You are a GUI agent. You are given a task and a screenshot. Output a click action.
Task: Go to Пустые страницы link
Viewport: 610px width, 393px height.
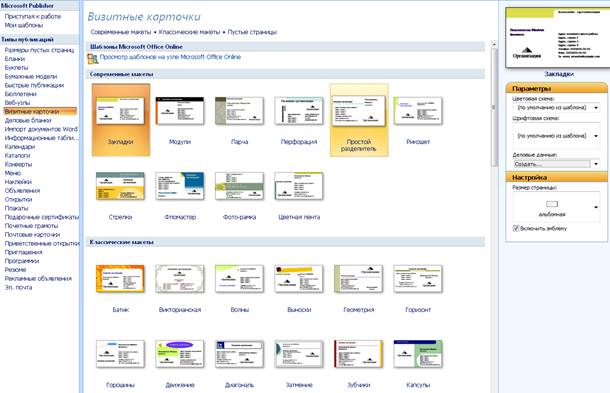252,32
